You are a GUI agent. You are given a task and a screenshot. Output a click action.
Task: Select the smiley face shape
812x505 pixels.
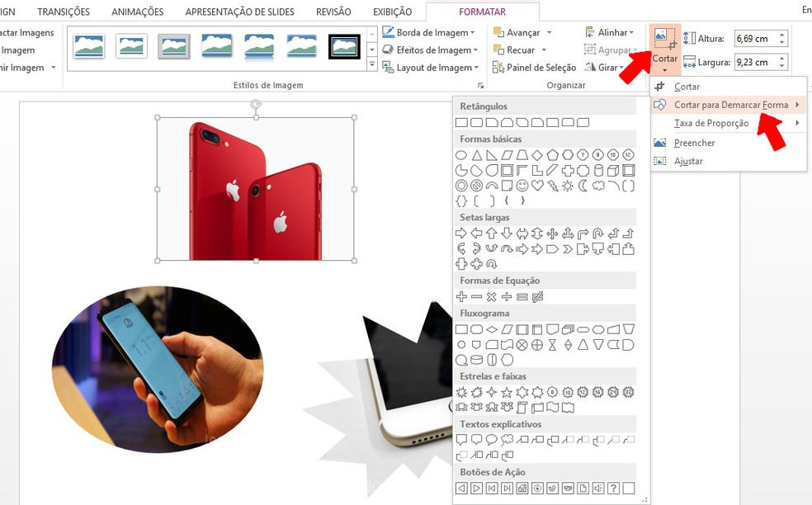(x=522, y=186)
